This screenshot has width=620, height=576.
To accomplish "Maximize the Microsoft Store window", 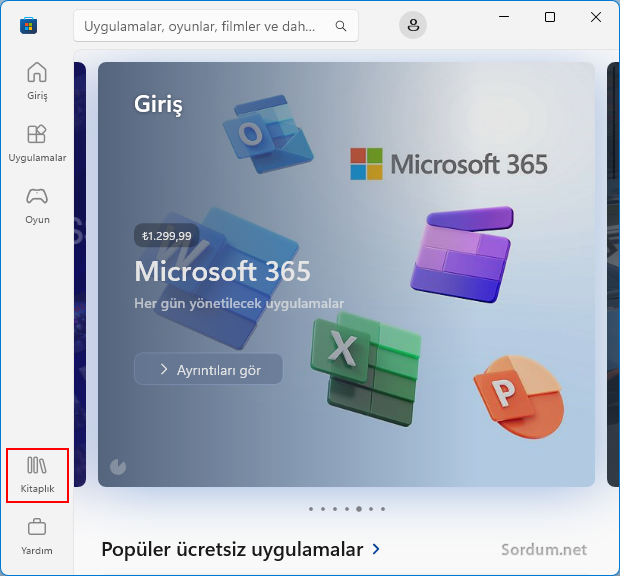I will click(x=550, y=17).
